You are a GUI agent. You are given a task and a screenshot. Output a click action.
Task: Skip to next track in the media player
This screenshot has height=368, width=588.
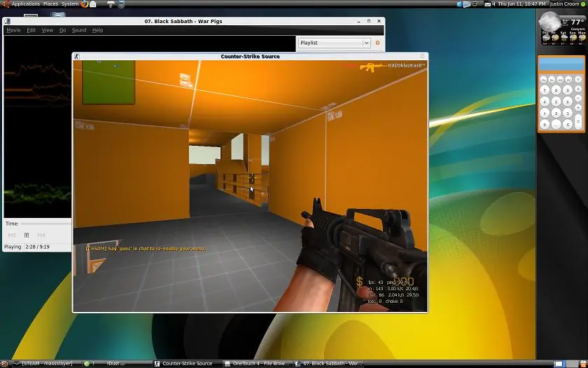[41, 236]
